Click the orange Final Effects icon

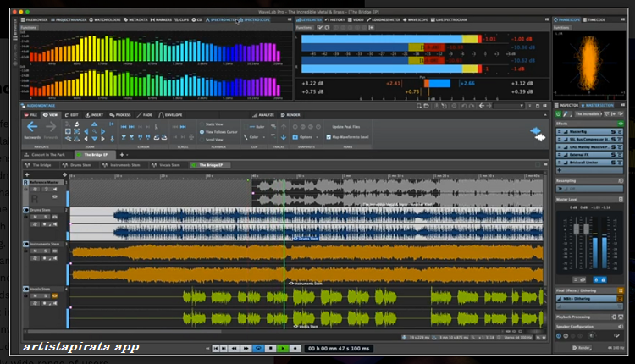point(621,290)
